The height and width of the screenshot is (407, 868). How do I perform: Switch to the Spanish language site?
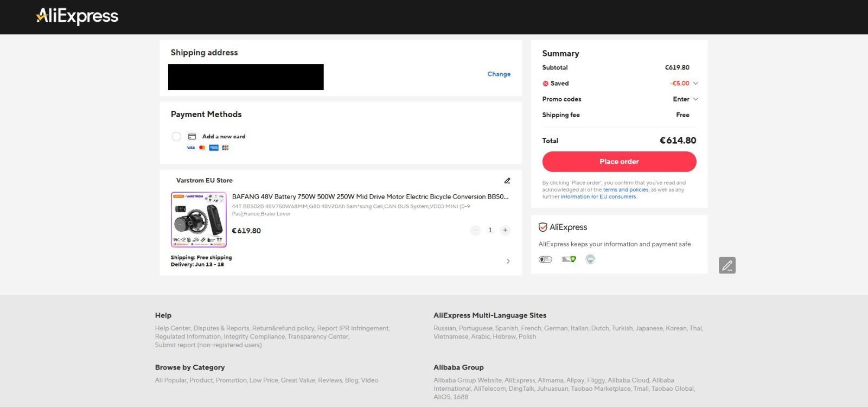(x=507, y=328)
